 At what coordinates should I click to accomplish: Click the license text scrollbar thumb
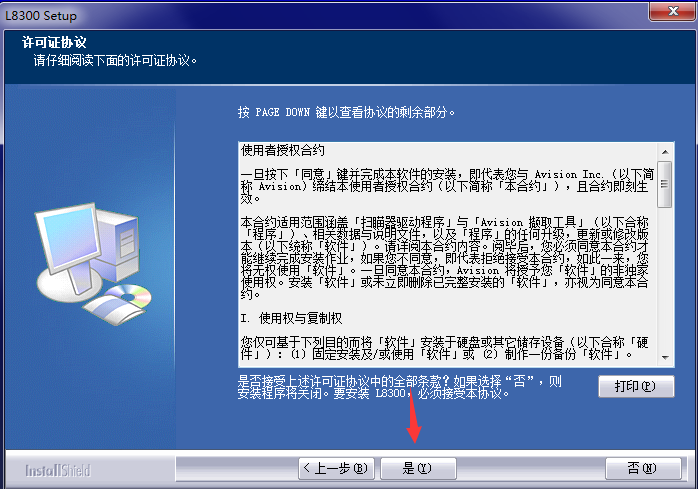(x=665, y=184)
